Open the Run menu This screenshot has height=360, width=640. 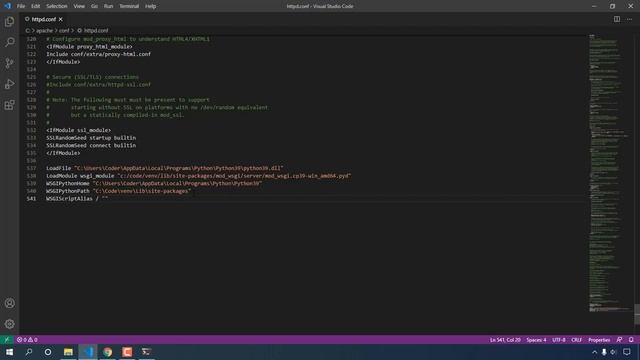(x=108, y=6)
